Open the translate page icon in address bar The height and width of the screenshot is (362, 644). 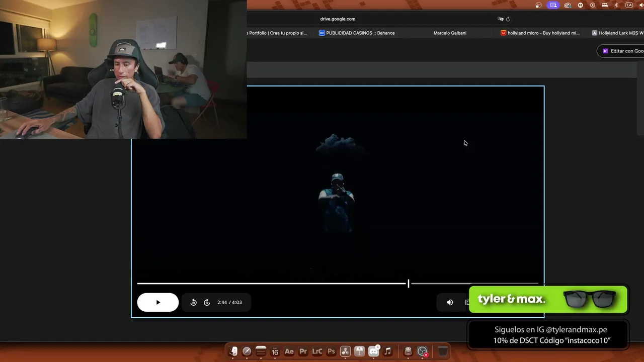[500, 19]
